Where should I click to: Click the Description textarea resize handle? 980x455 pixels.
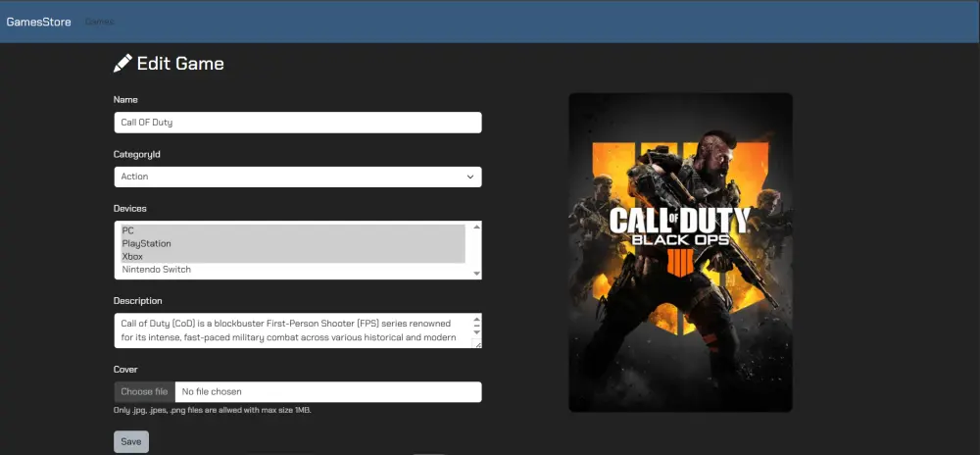(477, 344)
